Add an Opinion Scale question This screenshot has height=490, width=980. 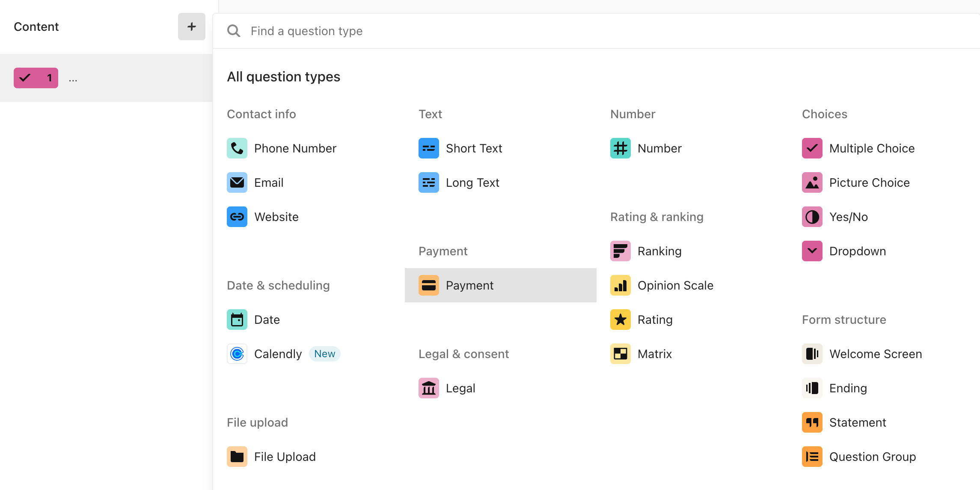(x=692, y=285)
